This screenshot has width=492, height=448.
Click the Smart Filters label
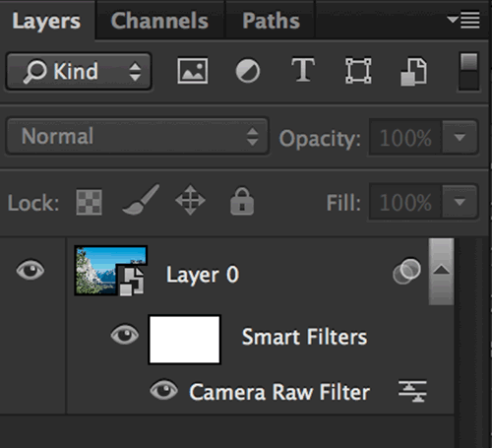click(304, 337)
